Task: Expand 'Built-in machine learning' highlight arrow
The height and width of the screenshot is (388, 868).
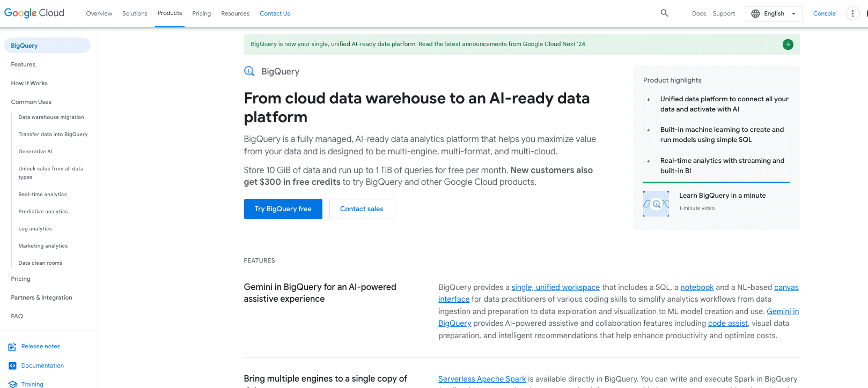Action: (648, 130)
